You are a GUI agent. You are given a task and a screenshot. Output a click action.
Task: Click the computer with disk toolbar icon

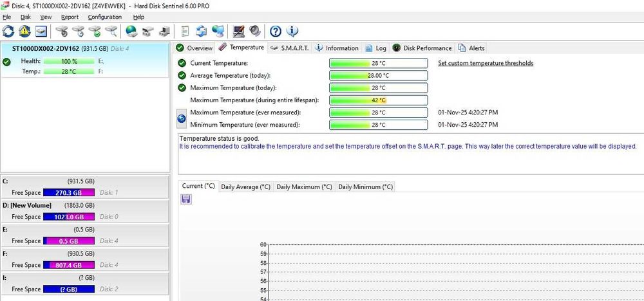(165, 31)
